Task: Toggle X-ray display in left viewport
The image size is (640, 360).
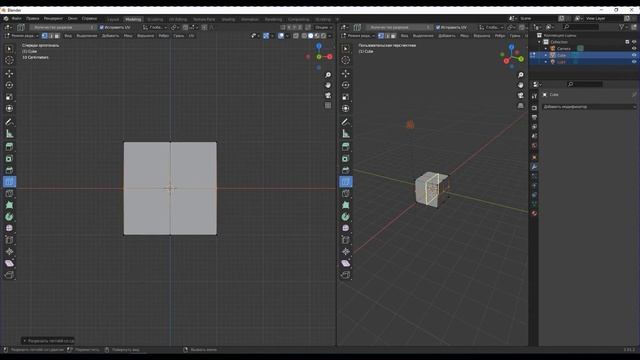Action: click(296, 36)
